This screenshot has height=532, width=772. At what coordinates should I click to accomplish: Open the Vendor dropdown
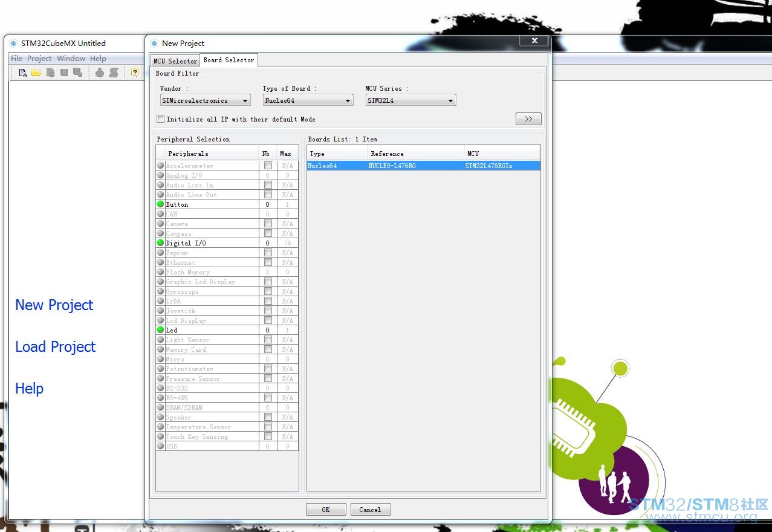click(205, 100)
